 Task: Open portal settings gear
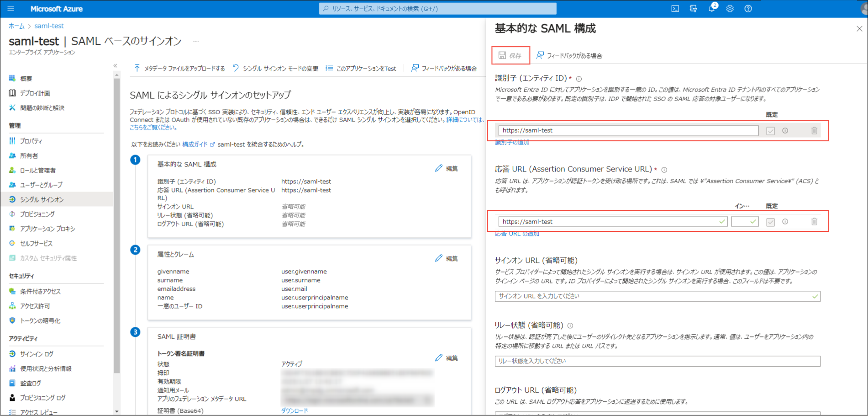point(730,9)
